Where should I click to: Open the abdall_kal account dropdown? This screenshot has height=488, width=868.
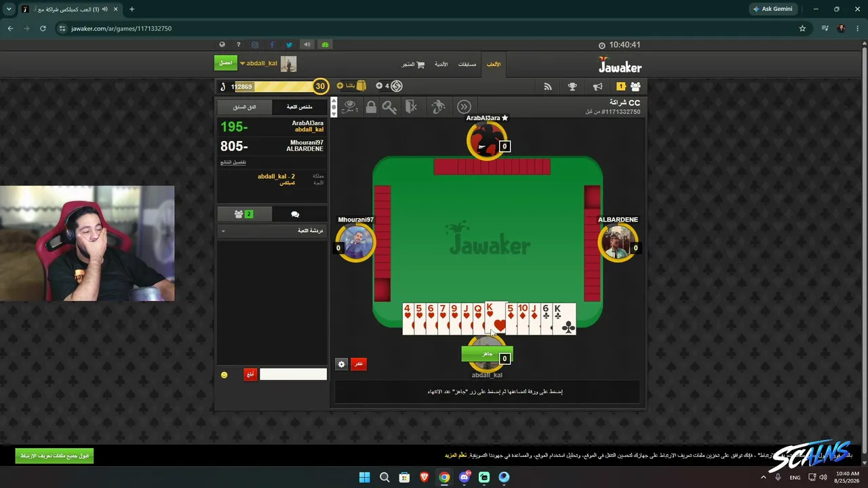pyautogui.click(x=258, y=64)
